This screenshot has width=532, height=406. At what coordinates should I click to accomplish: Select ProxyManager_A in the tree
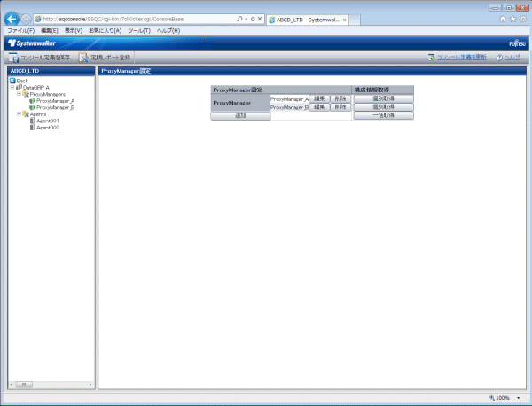click(56, 101)
